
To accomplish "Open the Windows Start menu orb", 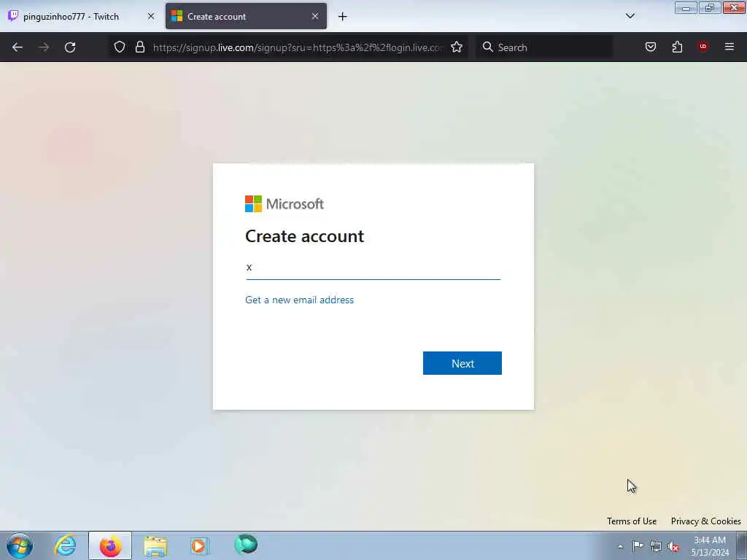I will 20,545.
